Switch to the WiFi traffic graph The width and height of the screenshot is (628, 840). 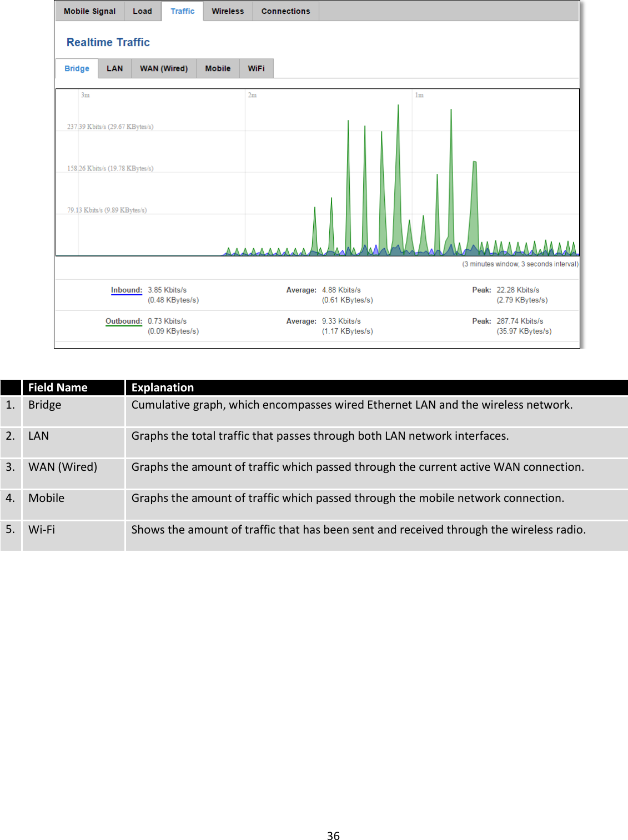click(257, 68)
